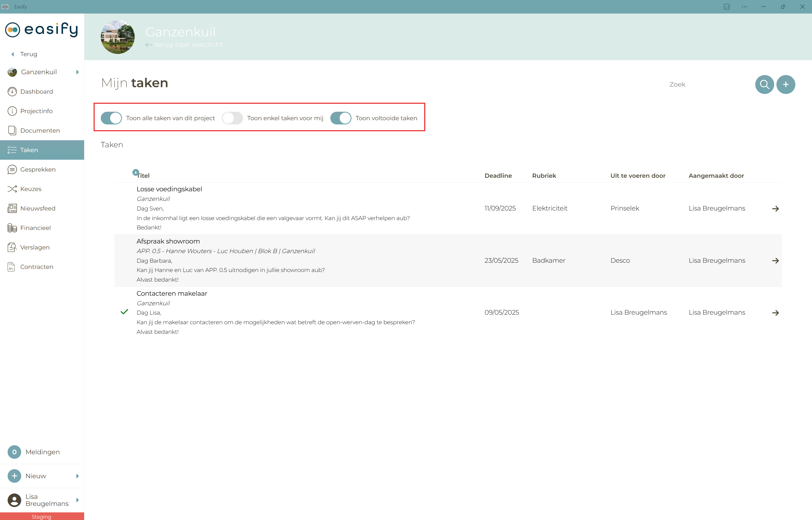Click the plus button to add task

tap(786, 84)
